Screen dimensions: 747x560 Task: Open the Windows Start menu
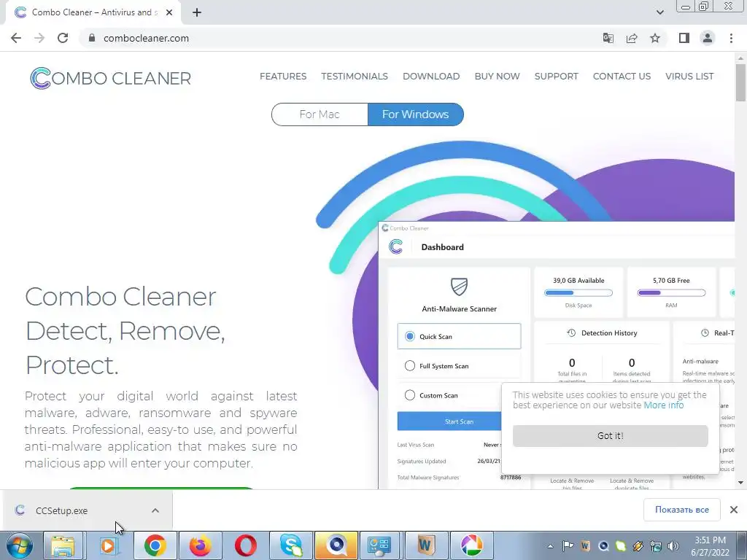(x=19, y=545)
